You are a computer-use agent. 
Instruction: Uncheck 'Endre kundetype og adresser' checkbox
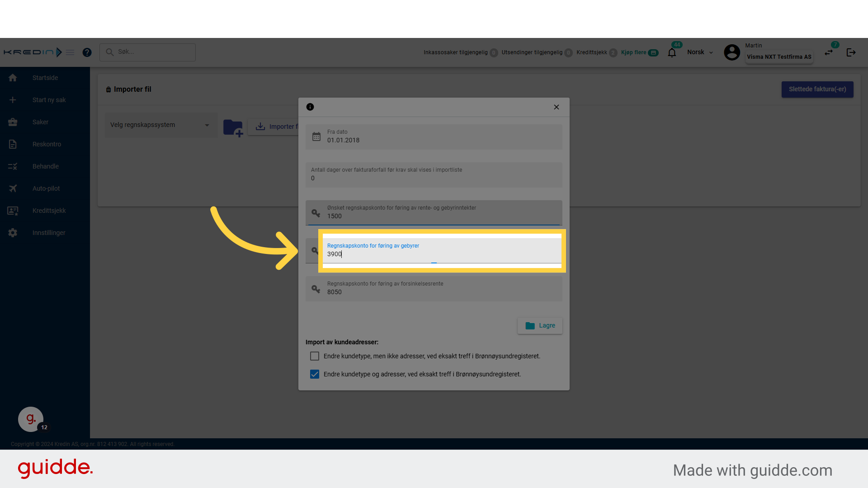tap(315, 374)
